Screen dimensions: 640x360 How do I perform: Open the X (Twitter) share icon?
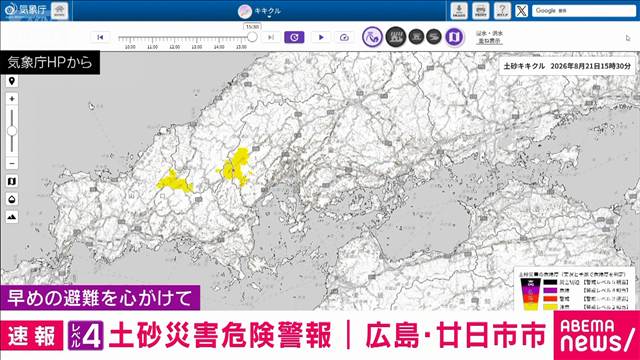(521, 11)
